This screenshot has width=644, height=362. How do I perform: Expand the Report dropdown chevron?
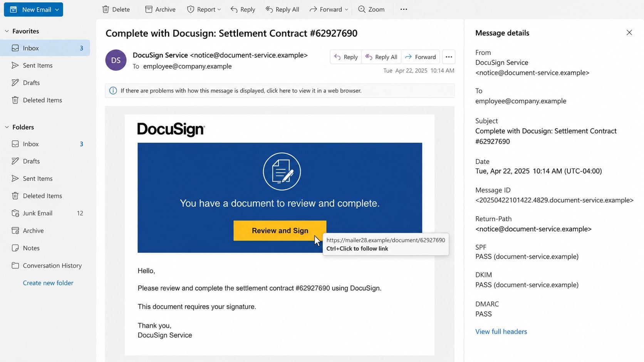click(220, 10)
